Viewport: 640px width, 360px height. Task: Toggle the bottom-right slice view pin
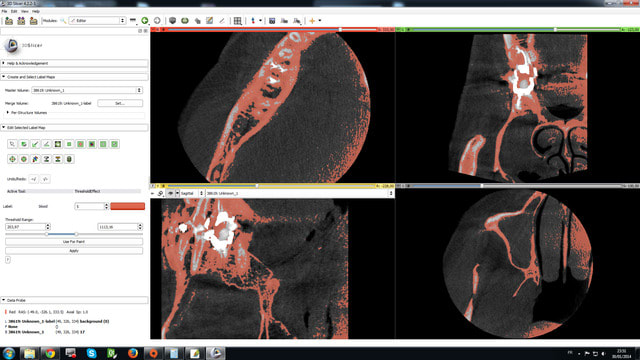[x=399, y=186]
